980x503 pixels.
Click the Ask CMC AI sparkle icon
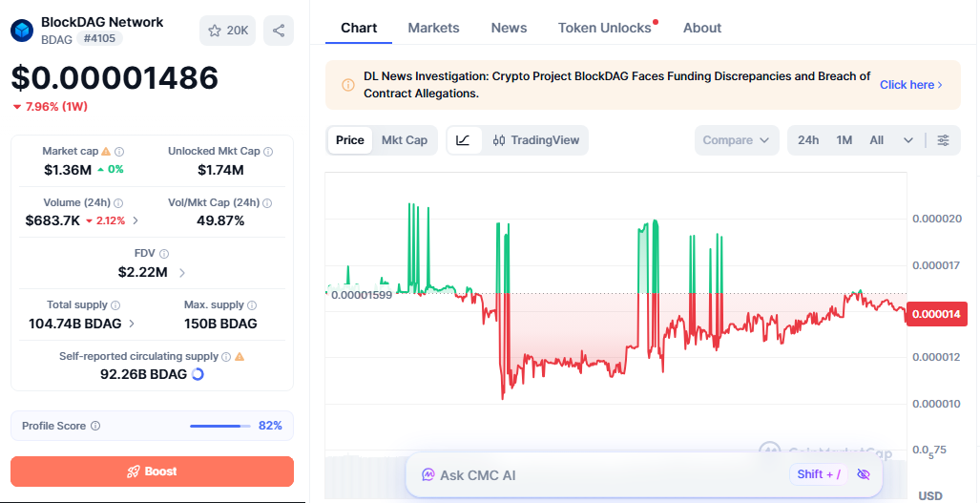click(x=428, y=475)
